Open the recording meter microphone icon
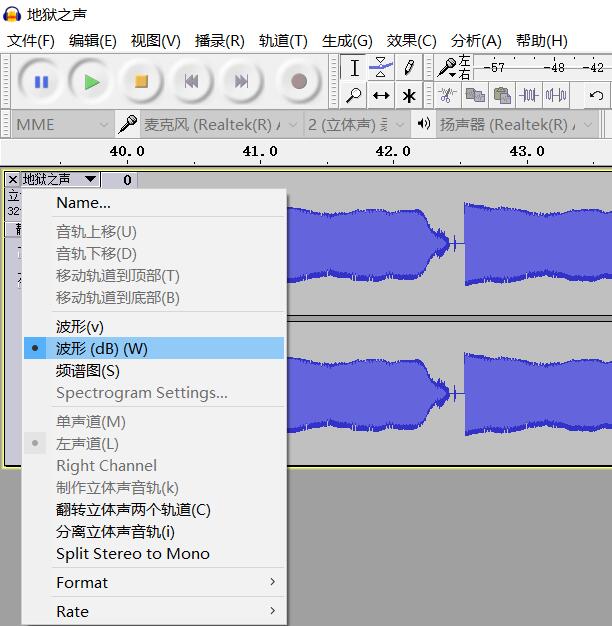The height and width of the screenshot is (626, 612). tap(447, 67)
